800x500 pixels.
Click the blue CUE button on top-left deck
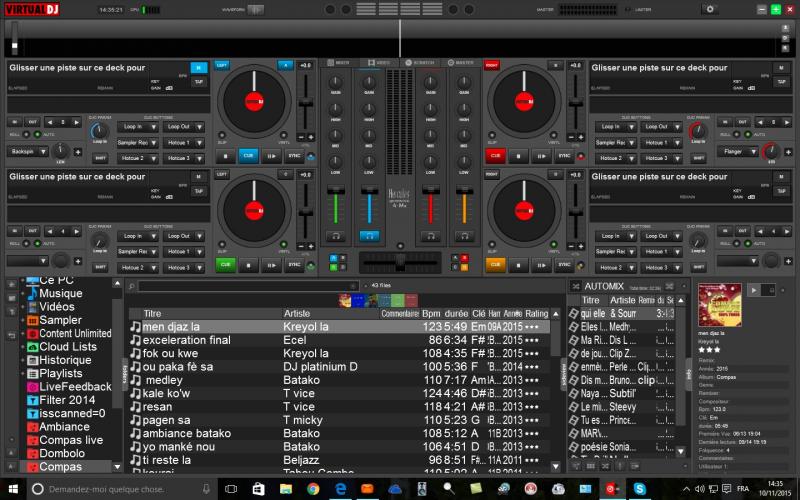tap(247, 155)
